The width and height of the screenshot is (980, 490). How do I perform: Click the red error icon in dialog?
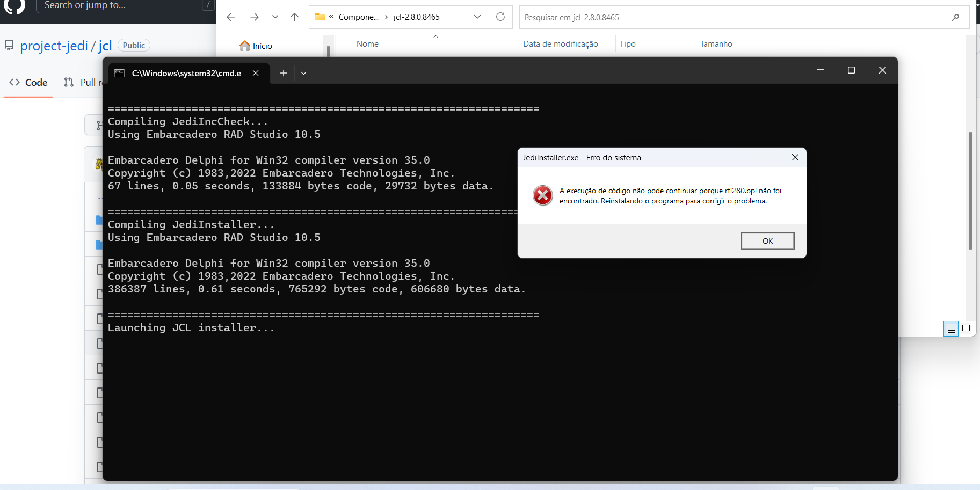(x=542, y=195)
